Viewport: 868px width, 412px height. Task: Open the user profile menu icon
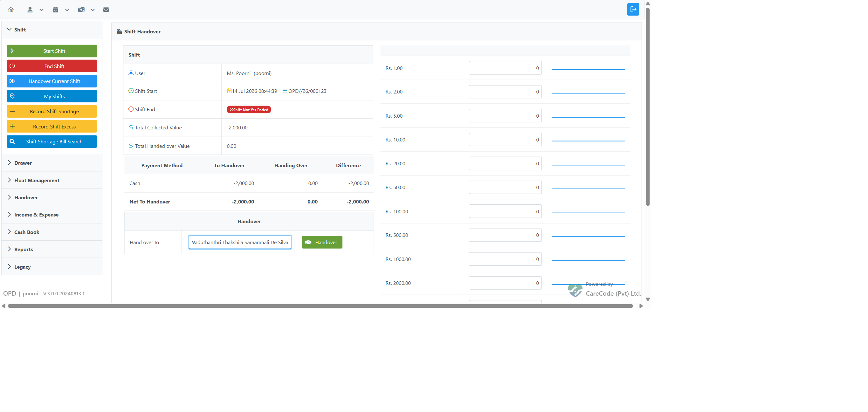tap(30, 10)
